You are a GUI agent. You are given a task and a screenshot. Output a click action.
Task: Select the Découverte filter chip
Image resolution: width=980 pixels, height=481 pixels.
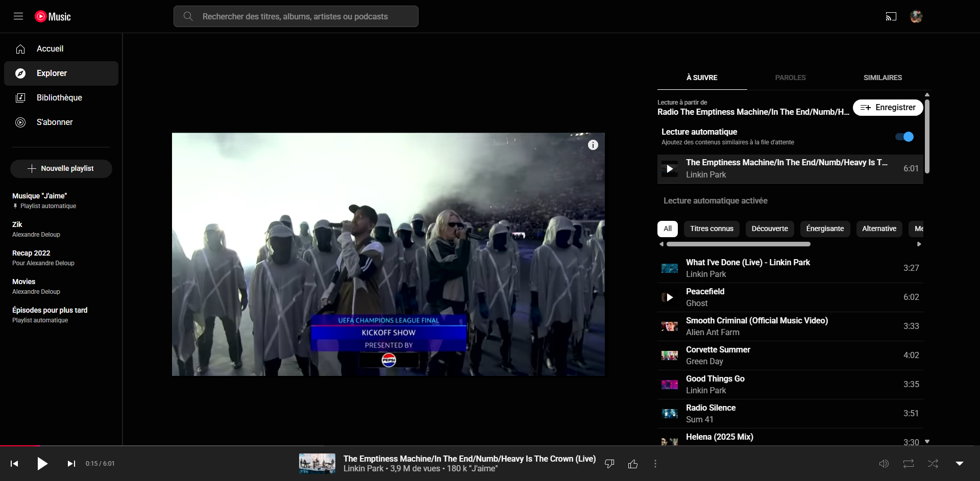[770, 229]
